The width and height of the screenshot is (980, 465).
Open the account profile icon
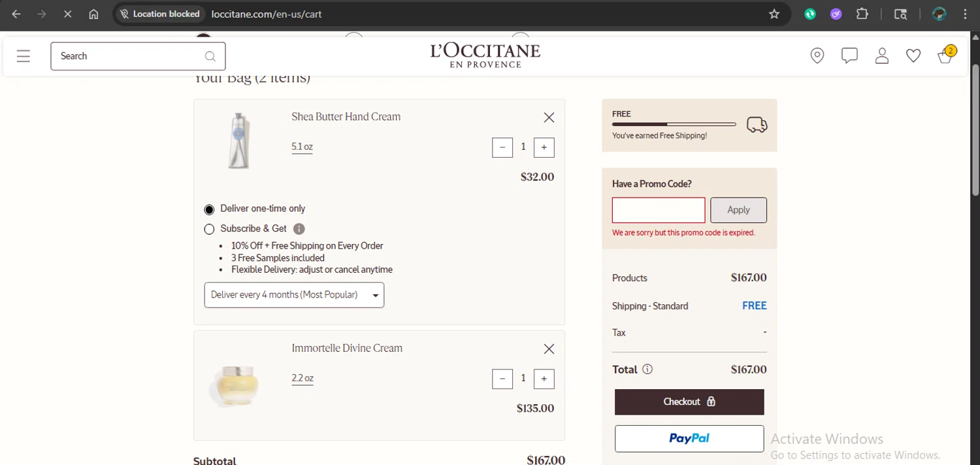[882, 56]
